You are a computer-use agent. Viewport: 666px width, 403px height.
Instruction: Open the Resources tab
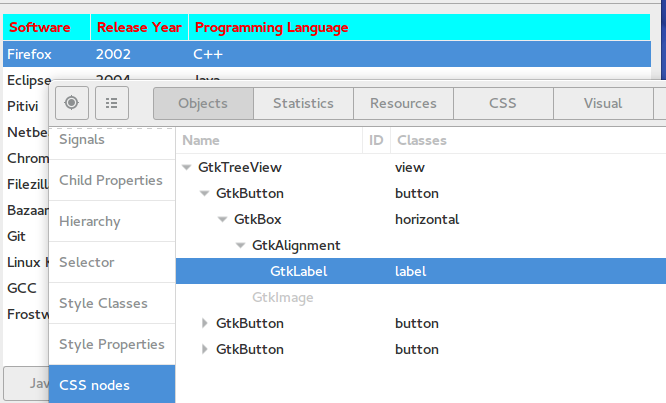[403, 103]
